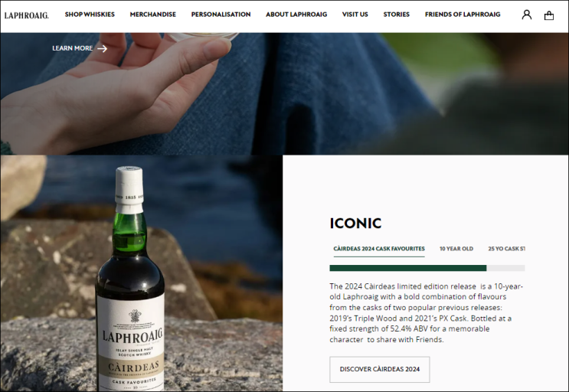Open the user account icon
Viewport: 569px width, 392px height.
[527, 15]
